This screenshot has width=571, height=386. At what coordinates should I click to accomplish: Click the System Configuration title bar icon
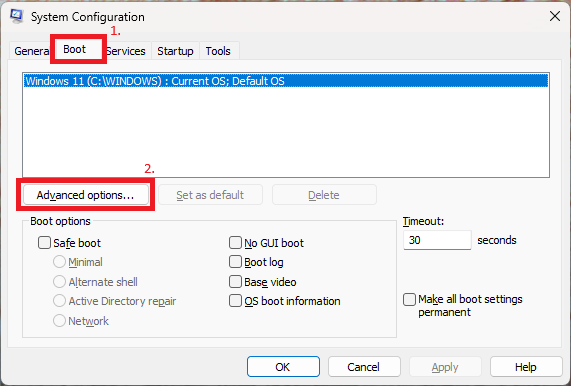(x=16, y=16)
